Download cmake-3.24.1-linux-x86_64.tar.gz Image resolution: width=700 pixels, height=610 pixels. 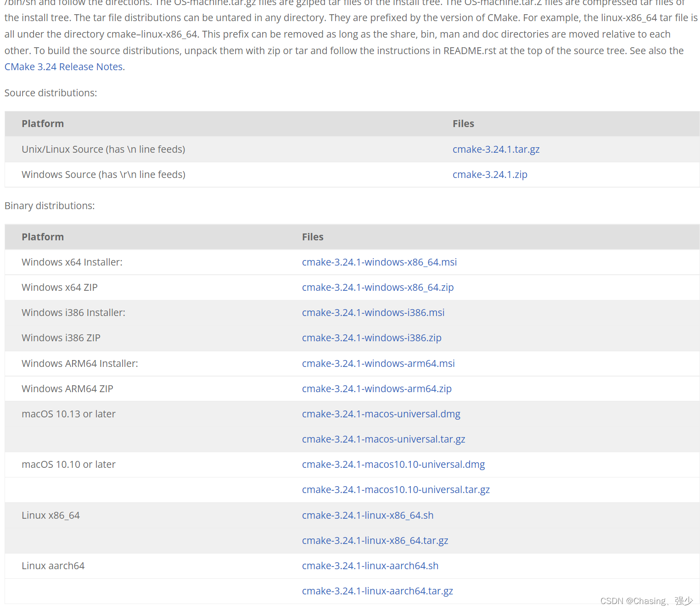coord(375,541)
